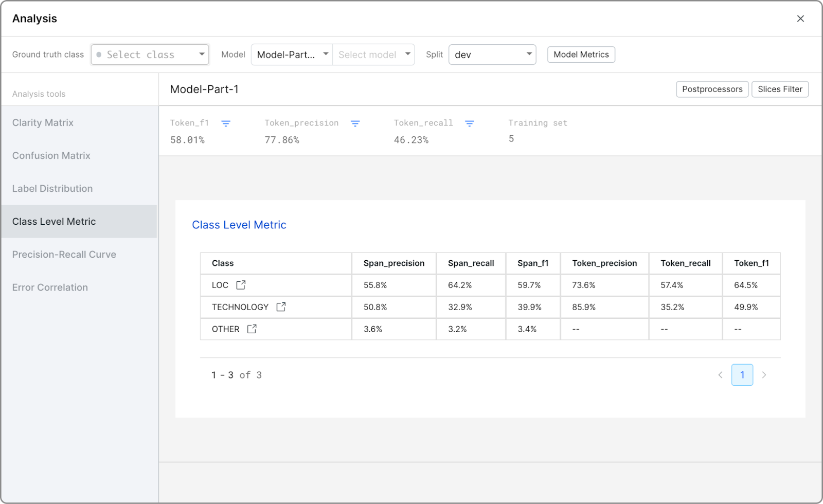Screen dimensions: 823x504
Task: Click the 57.4% token recall value
Action: pos(672,285)
